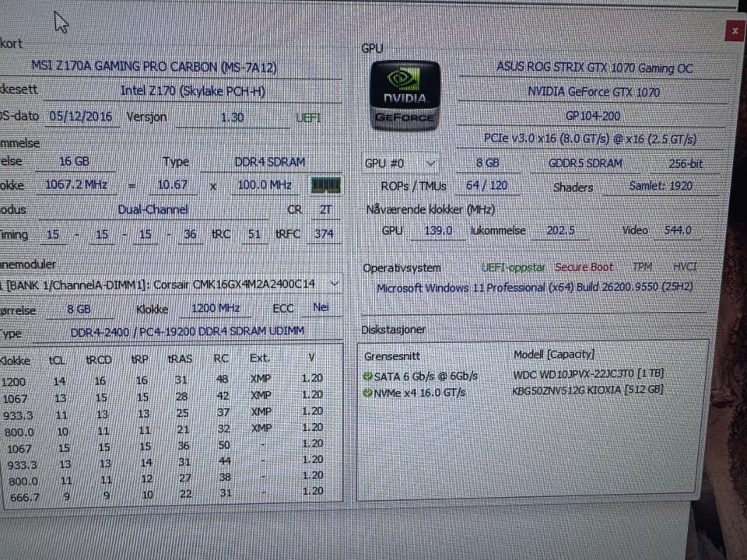The image size is (747, 560).
Task: Click the green UEFI label next to Versjon
Action: point(309,117)
